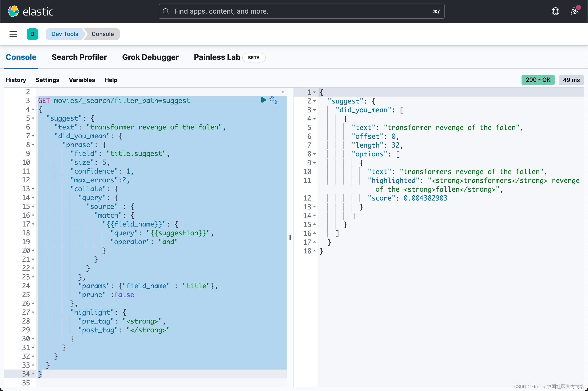Collapse the "suggest" block fold arrow in the request editor
Image resolution: width=588 pixels, height=391 pixels.
pyautogui.click(x=33, y=118)
